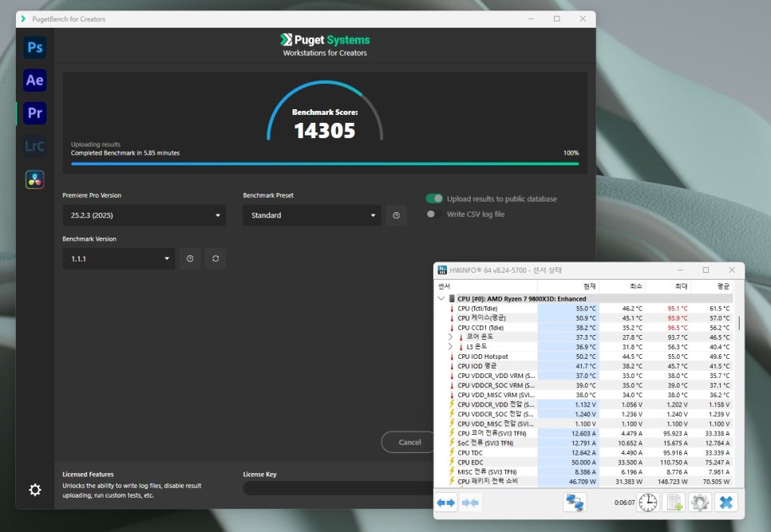Disable Upload results to public database
Viewport: 771px width, 532px height.
(x=434, y=199)
